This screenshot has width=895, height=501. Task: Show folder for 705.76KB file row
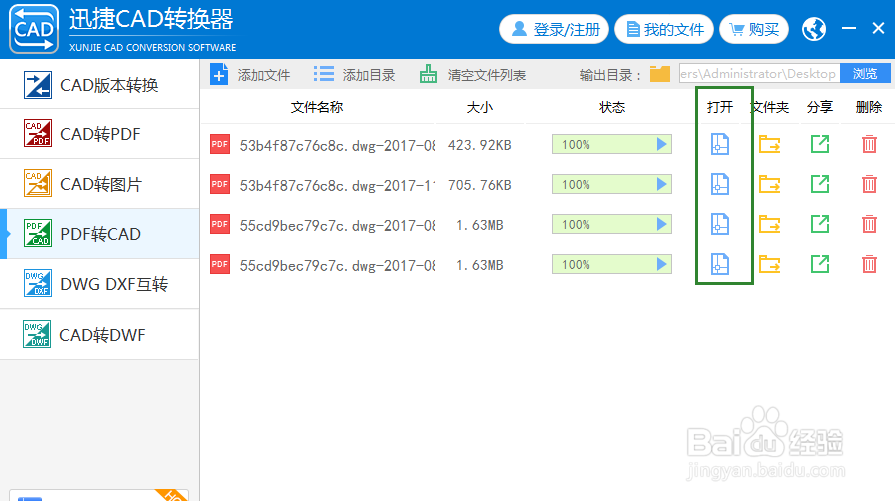[x=769, y=184]
